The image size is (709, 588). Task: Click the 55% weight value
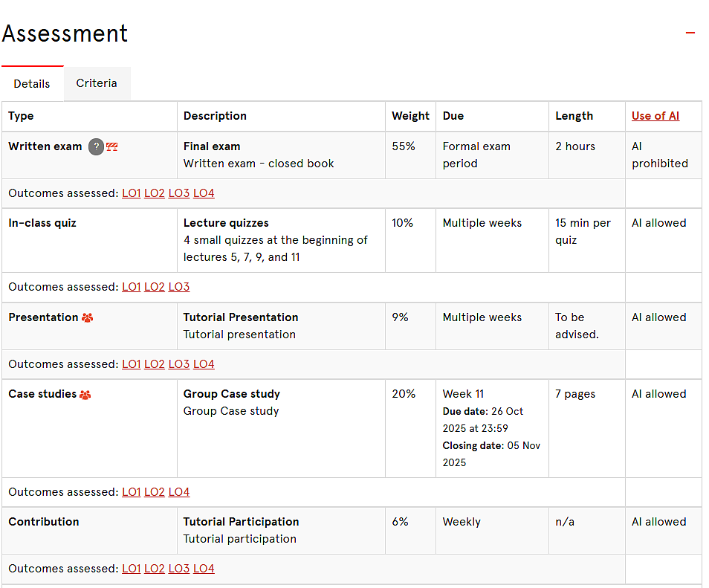point(404,146)
